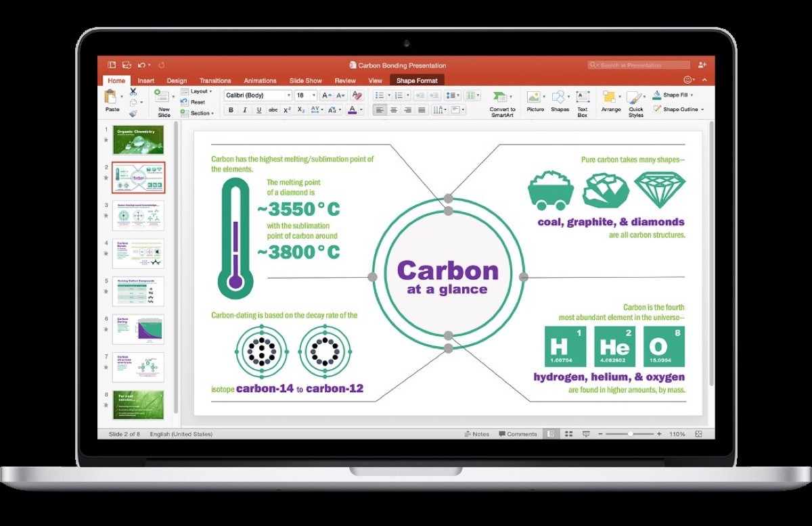Toggle justify text alignment

point(422,110)
